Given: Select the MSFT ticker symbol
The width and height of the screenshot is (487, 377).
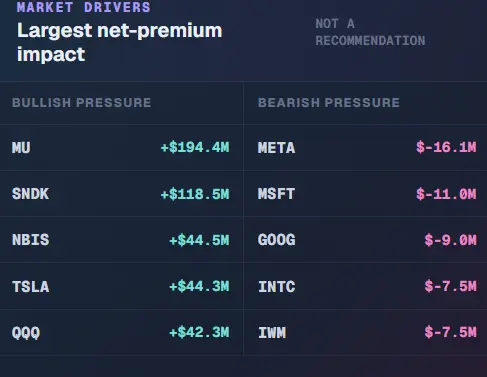Looking at the screenshot, I should click(x=276, y=194).
